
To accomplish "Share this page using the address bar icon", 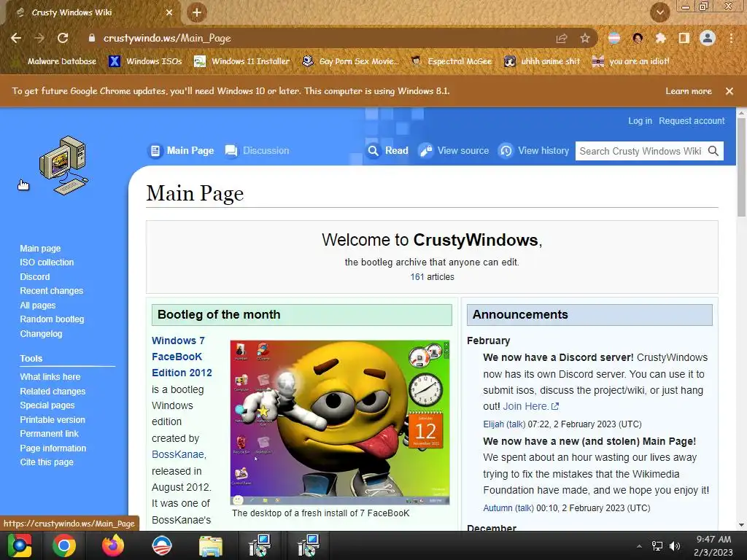I will click(562, 39).
